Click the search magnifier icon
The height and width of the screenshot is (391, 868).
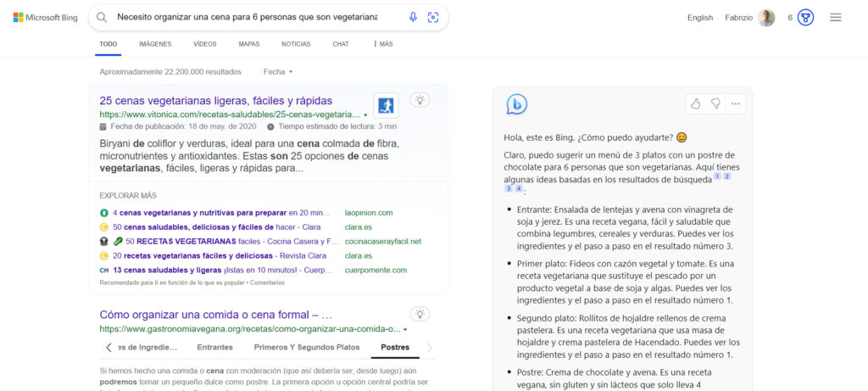[x=102, y=17]
